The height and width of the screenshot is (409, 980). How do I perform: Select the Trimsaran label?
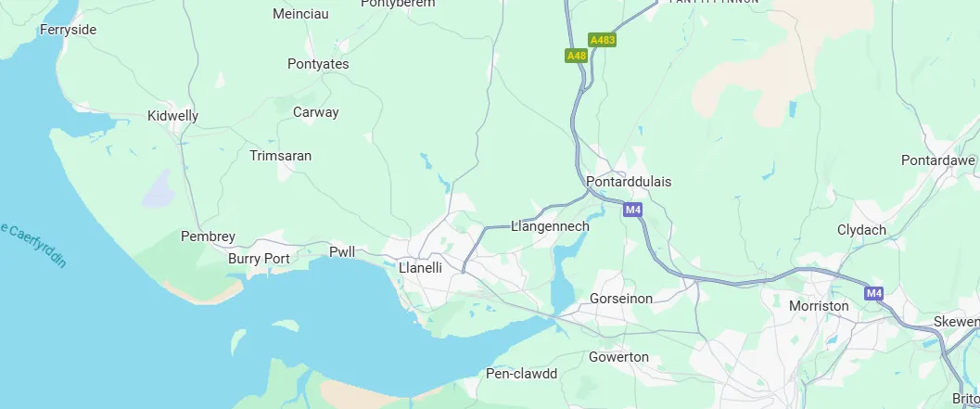click(x=281, y=156)
